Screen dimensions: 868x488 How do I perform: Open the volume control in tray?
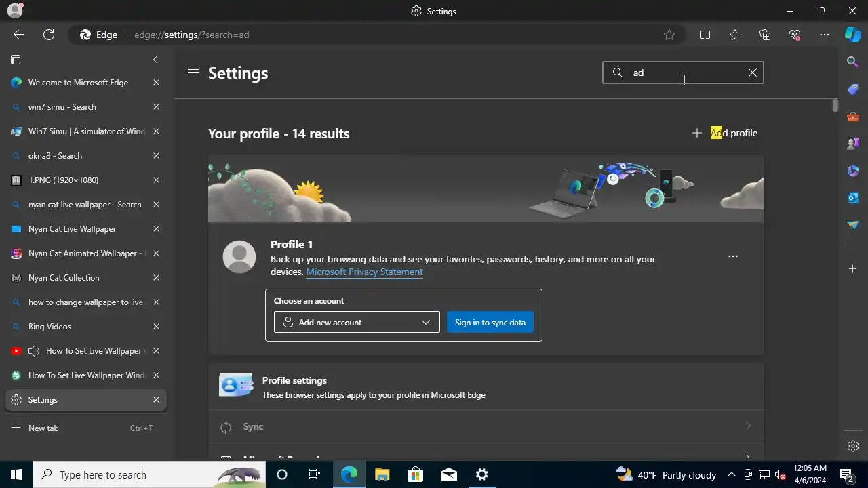(x=781, y=474)
